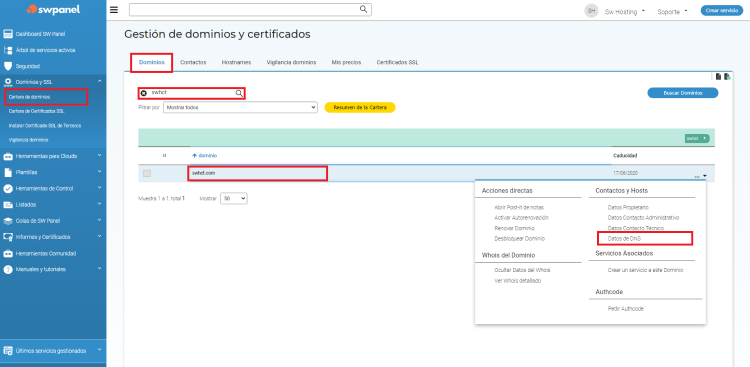Screen dimensions: 750x367
Task: Expand Herramientas de Control chevron
Action: 99,188
